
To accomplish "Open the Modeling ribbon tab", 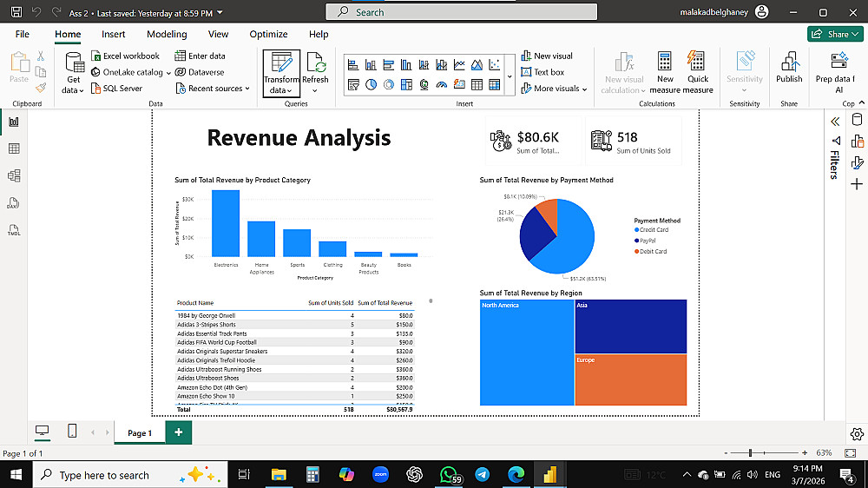I will pos(167,35).
